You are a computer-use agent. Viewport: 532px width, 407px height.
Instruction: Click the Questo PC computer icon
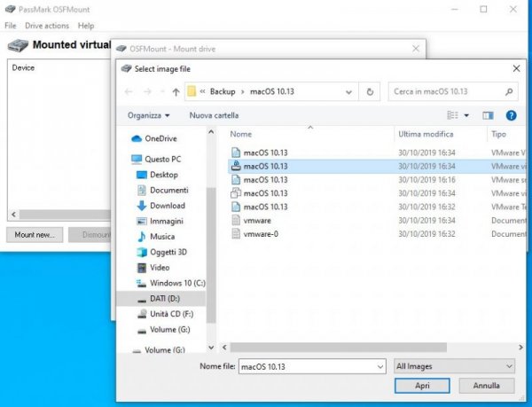137,159
